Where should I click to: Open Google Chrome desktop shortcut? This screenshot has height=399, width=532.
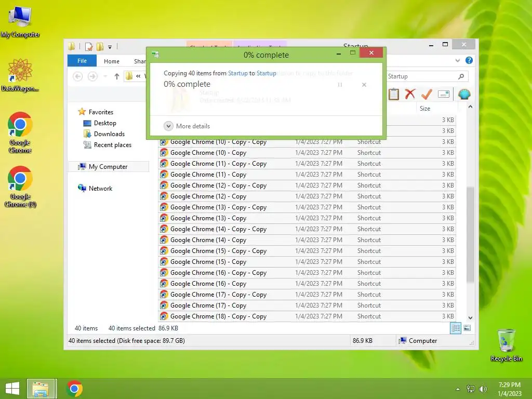(20, 132)
